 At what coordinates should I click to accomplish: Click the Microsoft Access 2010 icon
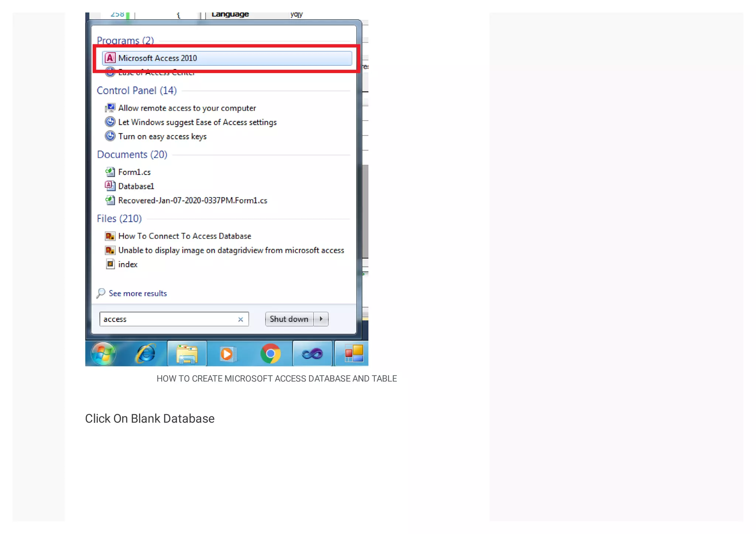click(x=110, y=58)
